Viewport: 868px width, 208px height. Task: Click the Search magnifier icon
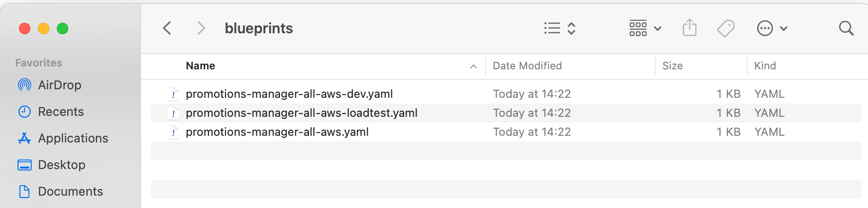coord(846,28)
